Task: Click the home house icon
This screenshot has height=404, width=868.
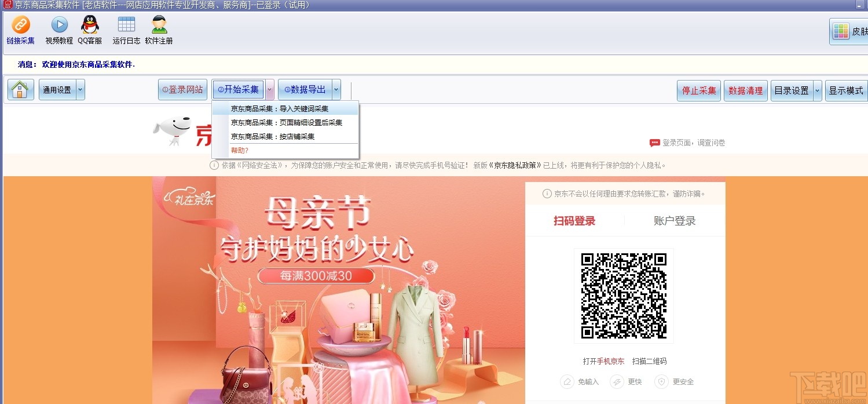Action: tap(20, 89)
